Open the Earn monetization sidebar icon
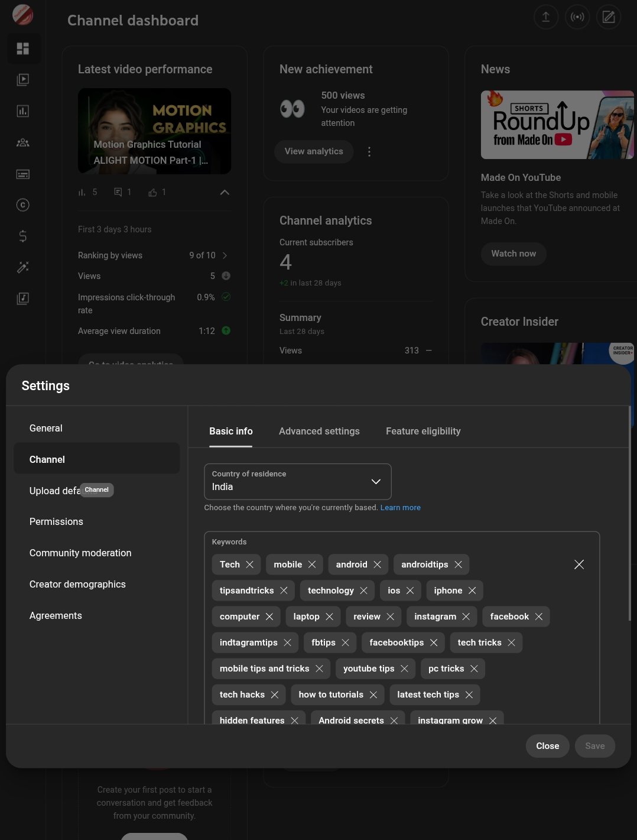The width and height of the screenshot is (637, 840). (x=22, y=236)
